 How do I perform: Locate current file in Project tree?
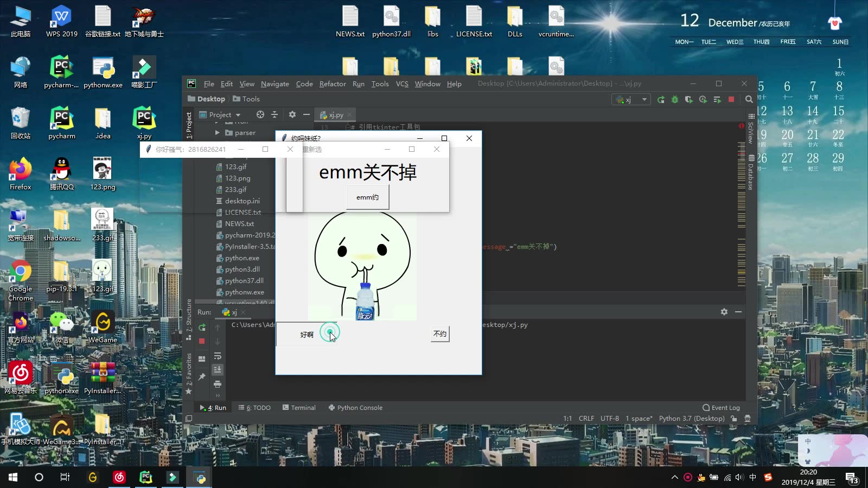point(260,114)
